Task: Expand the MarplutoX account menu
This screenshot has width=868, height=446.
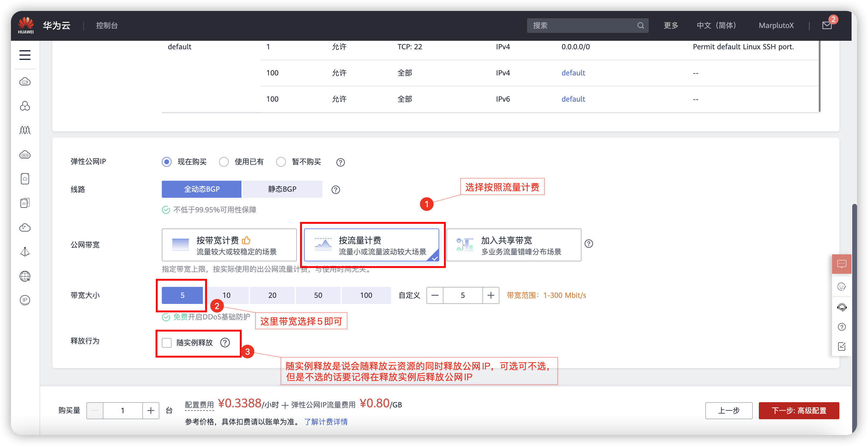Action: click(776, 26)
